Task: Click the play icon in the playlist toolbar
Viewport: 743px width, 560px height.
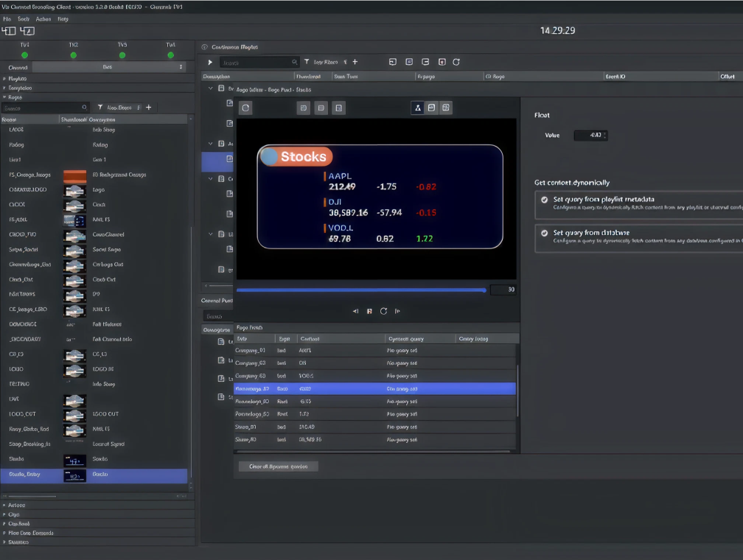Action: (210, 63)
